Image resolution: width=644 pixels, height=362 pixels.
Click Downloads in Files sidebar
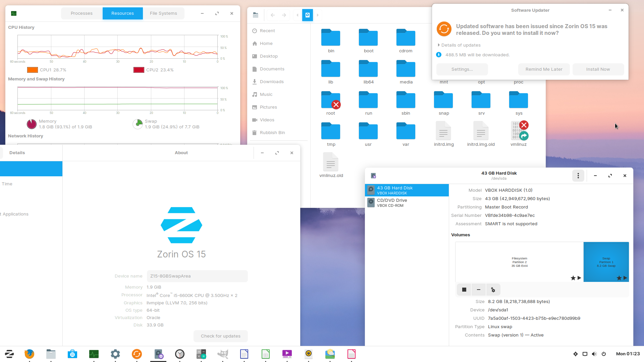(x=272, y=82)
